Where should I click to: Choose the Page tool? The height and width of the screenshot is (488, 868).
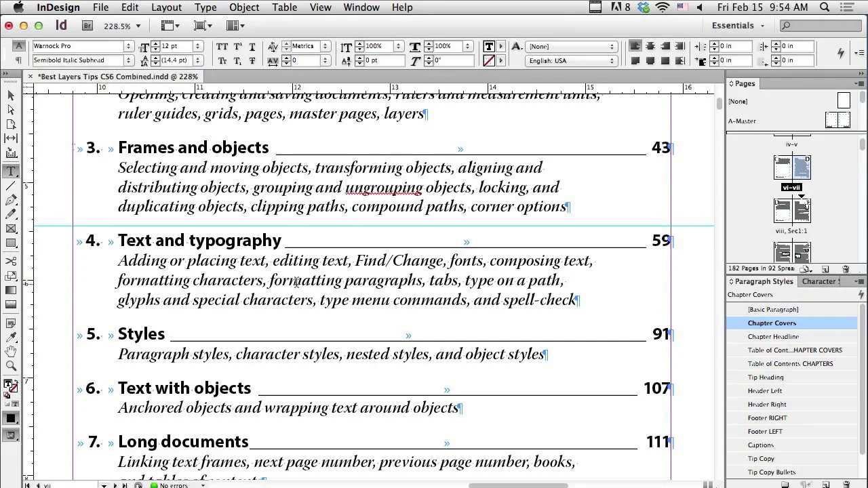11,124
